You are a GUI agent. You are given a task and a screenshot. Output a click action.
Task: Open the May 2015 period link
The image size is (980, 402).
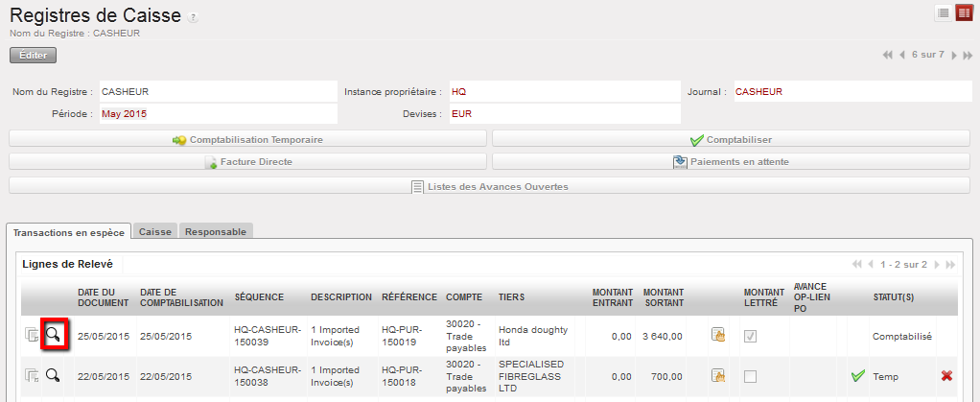tap(123, 114)
